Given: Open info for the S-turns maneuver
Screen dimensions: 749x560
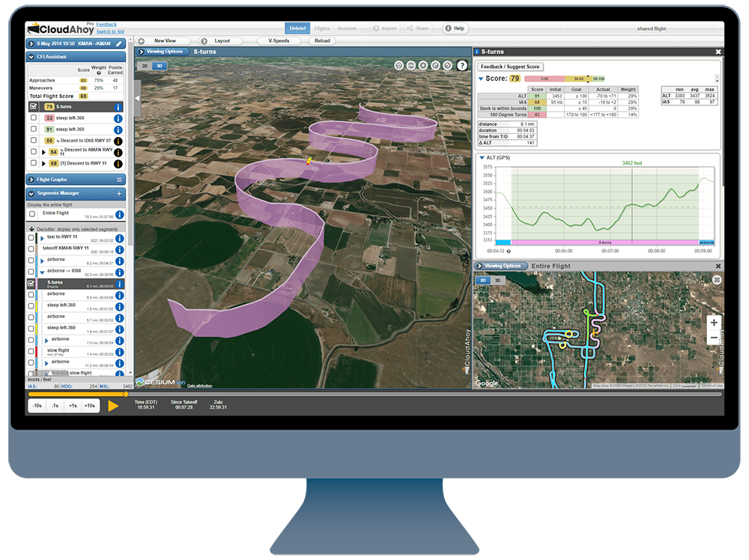Looking at the screenshot, I should (118, 107).
